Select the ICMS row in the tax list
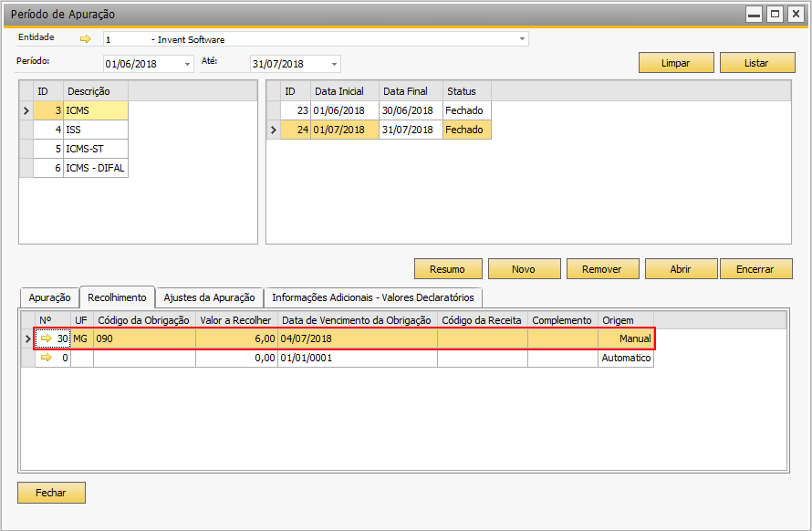Image resolution: width=812 pixels, height=531 pixels. 81,110
